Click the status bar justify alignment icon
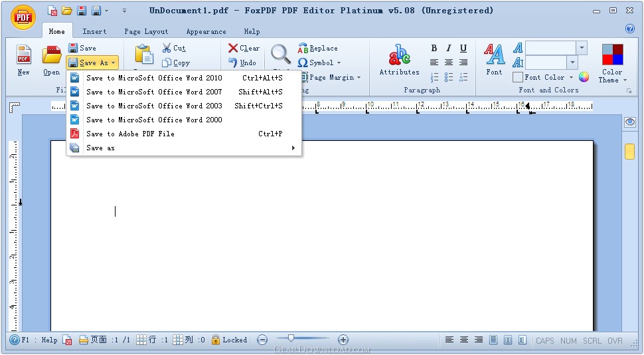This screenshot has height=355, width=644. pyautogui.click(x=493, y=340)
